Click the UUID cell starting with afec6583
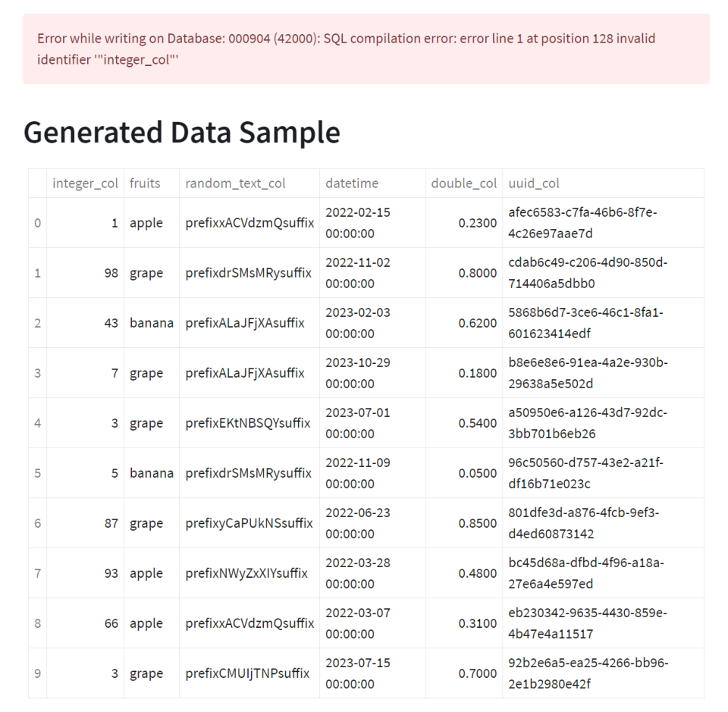This screenshot has height=712, width=728. (x=582, y=223)
